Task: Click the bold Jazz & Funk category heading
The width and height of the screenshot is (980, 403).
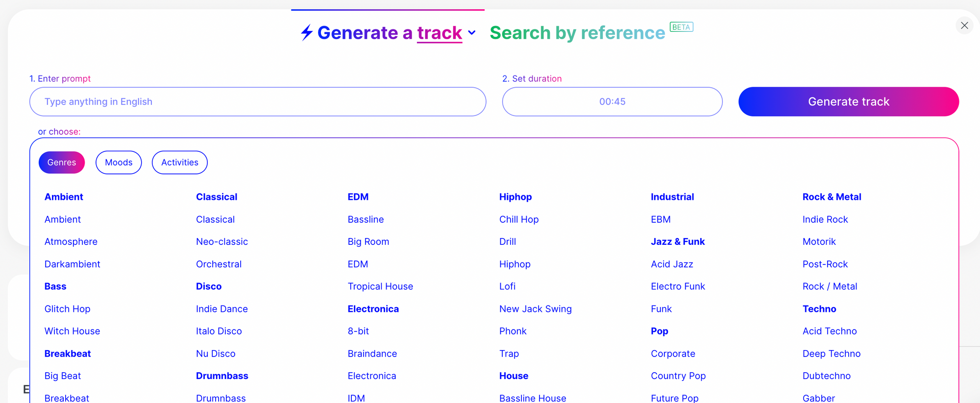Action: pyautogui.click(x=678, y=242)
